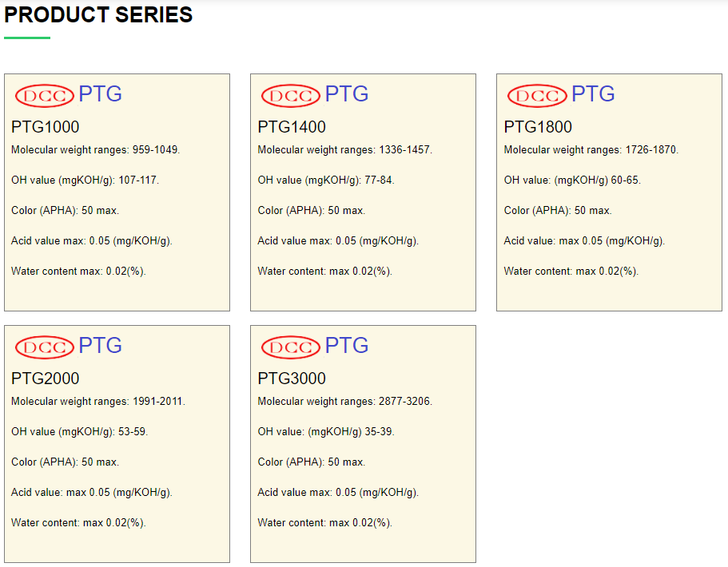728x567 pixels.
Task: Click PTG2000 OH value 53-59 line
Action: tap(80, 432)
